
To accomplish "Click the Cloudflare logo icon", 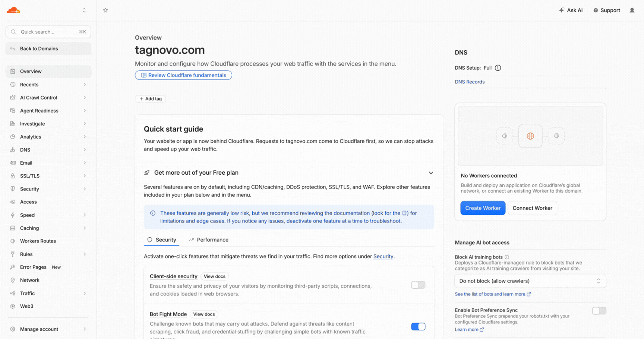I will pyautogui.click(x=13, y=10).
